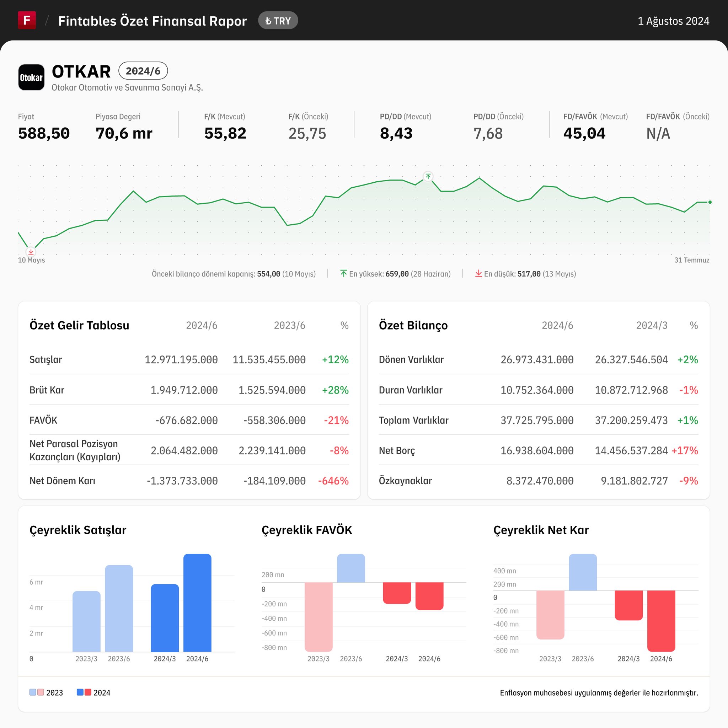The image size is (728, 728).
Task: Click the FD/FAVÖK value 45,04
Action: click(x=584, y=133)
